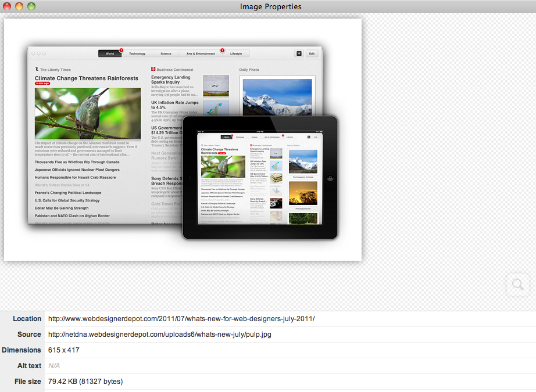Click the Image Properties window title

270,7
